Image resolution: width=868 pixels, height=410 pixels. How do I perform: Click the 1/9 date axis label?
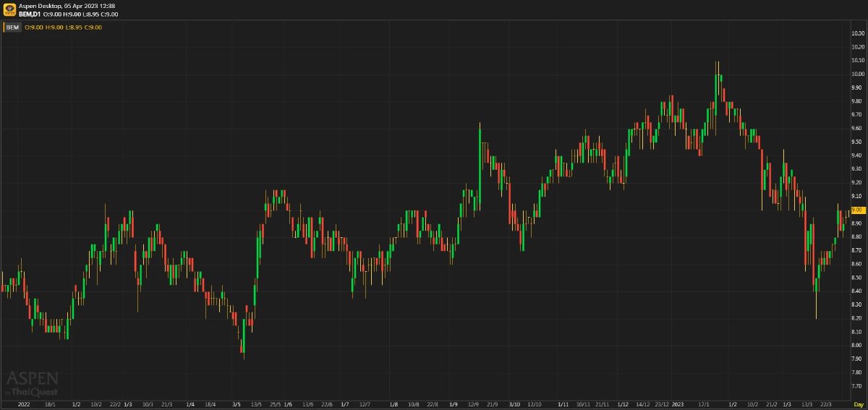point(454,404)
